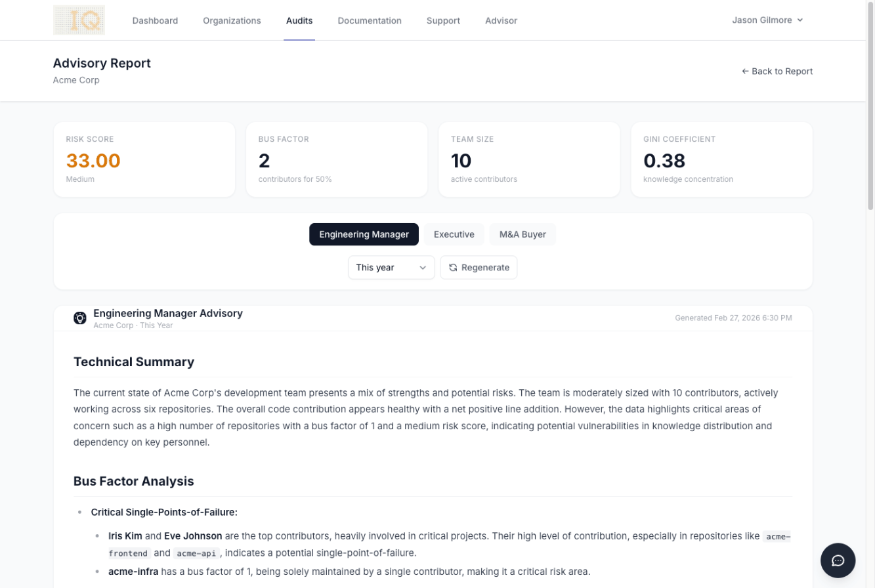Viewport: 875px width, 588px height.
Task: Switch to the Audits tab
Action: (x=299, y=20)
